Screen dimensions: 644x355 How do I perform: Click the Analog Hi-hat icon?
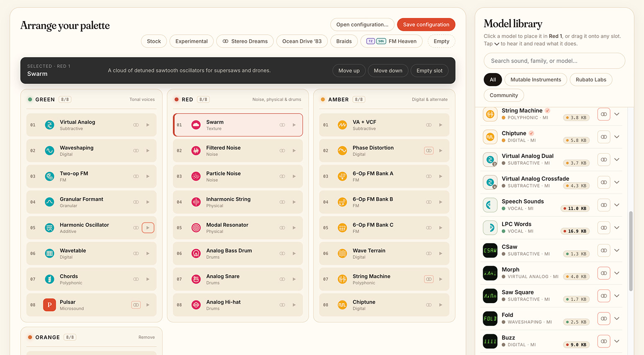point(196,305)
